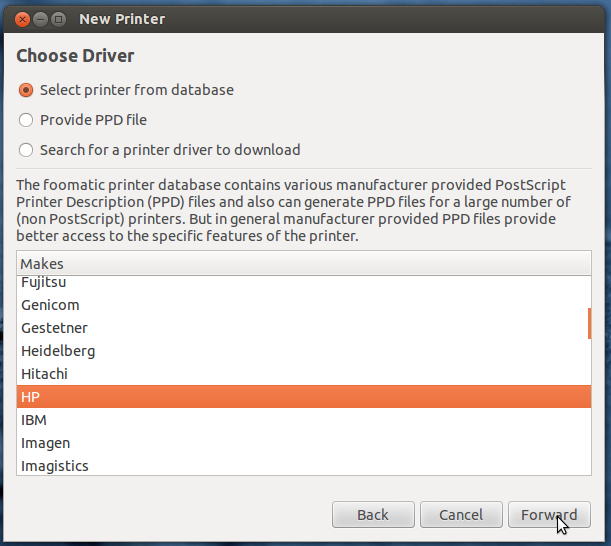Maximize the New Printer window
This screenshot has height=546, width=611.
58,19
